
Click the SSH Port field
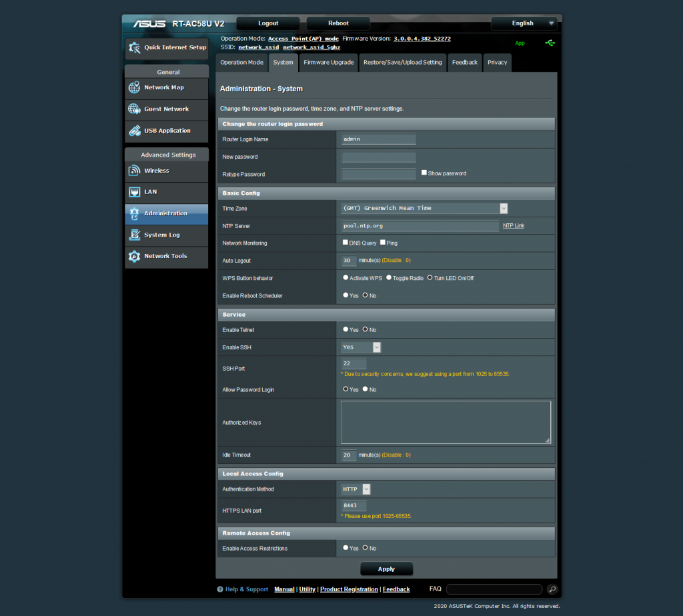coord(354,363)
